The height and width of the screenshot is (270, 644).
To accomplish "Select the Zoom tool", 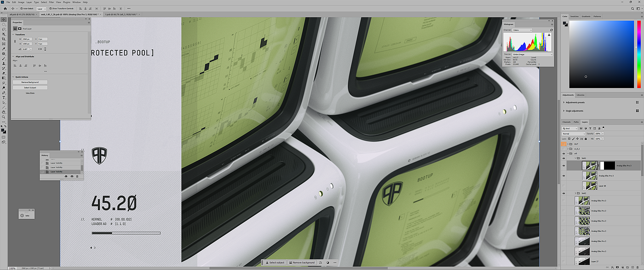I will pos(4,117).
